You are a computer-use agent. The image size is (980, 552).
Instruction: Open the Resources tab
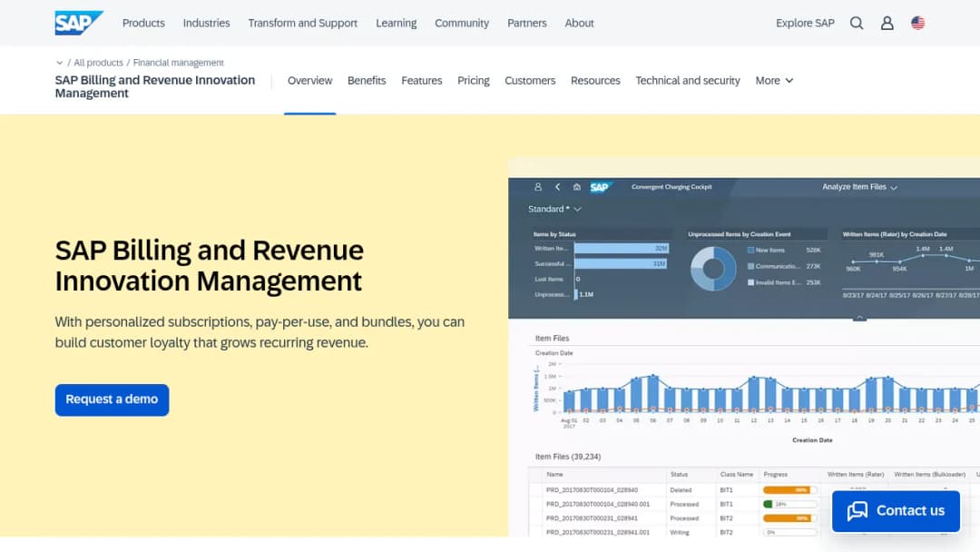(595, 81)
